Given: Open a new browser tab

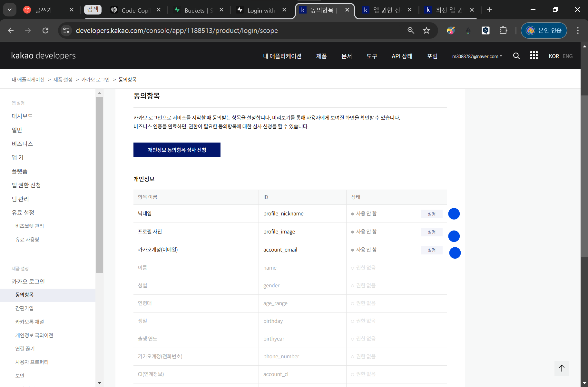Looking at the screenshot, I should (489, 10).
